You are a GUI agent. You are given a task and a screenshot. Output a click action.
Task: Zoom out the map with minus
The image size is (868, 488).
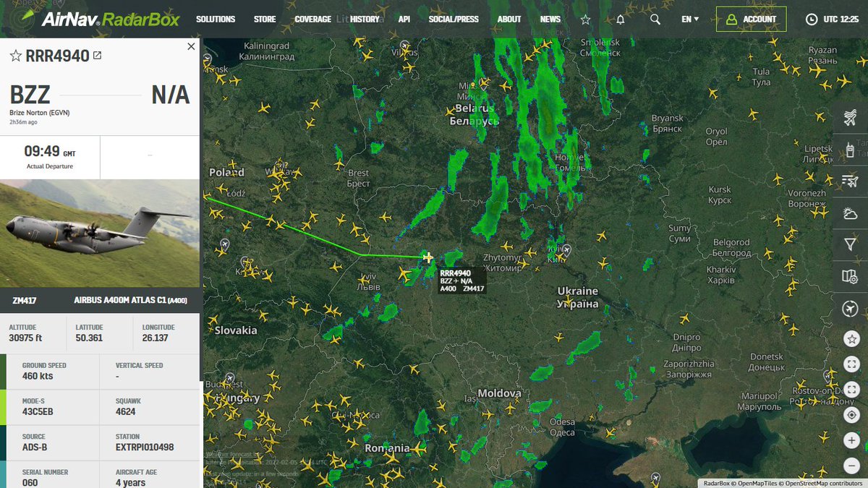(851, 466)
